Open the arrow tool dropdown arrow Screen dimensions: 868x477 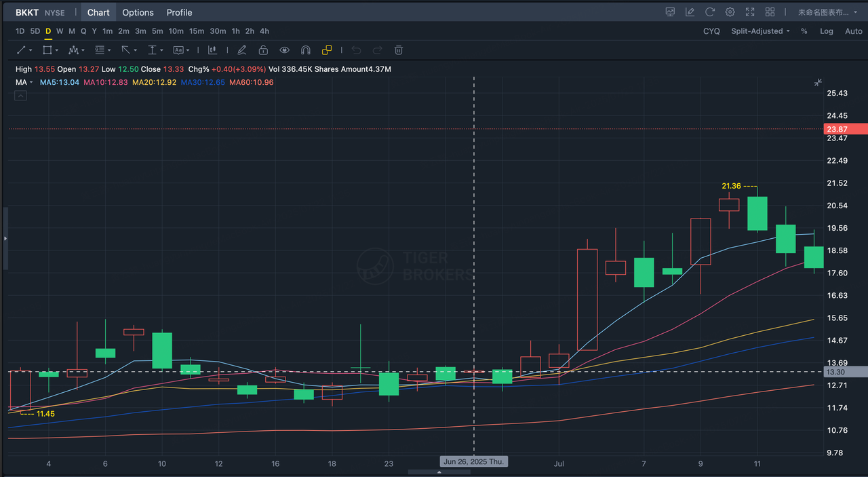[x=136, y=50]
